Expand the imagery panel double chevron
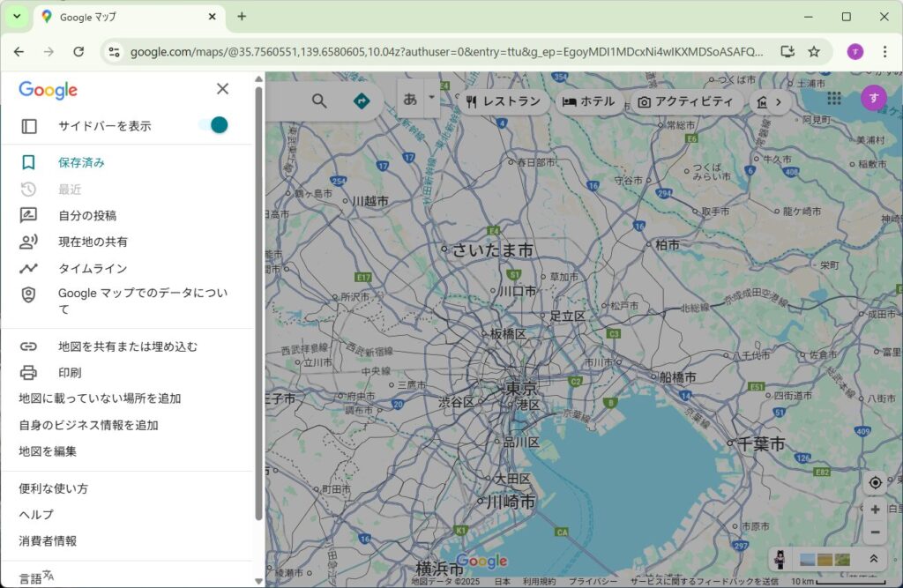 click(873, 559)
